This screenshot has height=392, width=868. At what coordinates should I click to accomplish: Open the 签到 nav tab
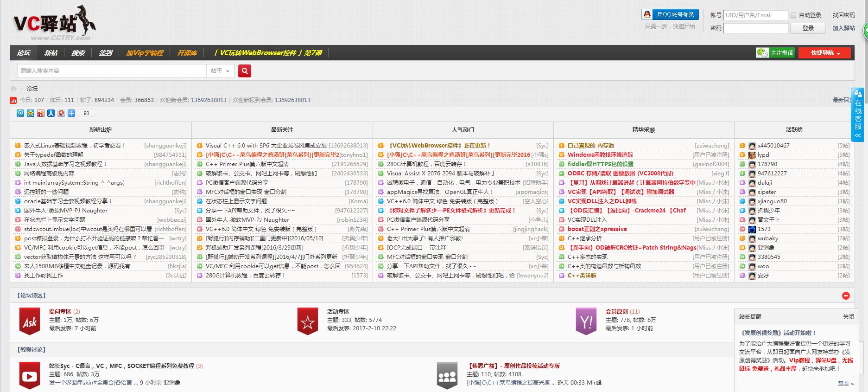pos(106,53)
